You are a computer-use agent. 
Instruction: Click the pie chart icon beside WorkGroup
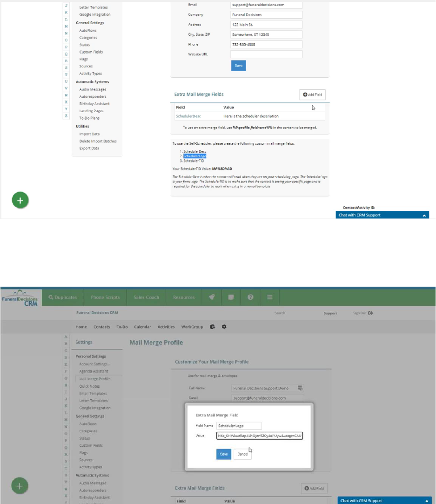(213, 327)
